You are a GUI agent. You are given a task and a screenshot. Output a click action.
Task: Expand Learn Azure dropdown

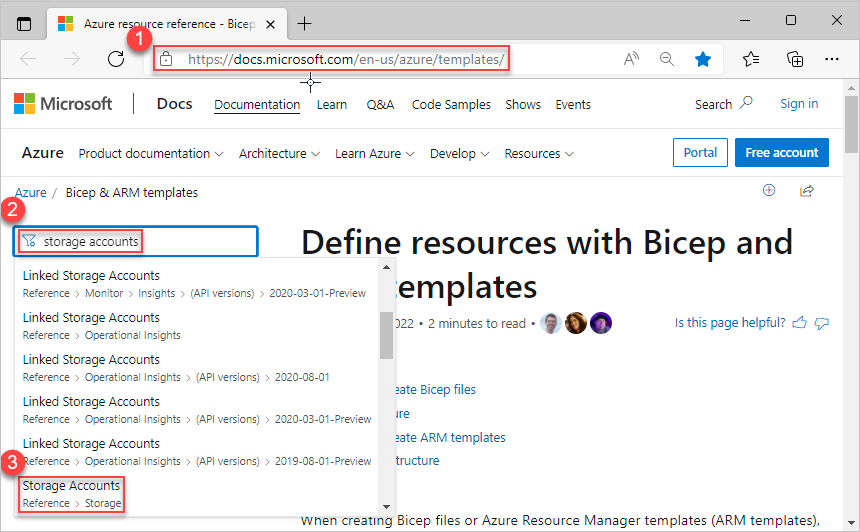[375, 154]
